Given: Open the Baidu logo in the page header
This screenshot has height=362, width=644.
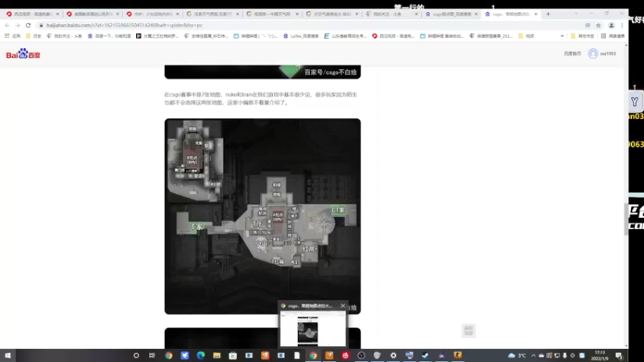Looking at the screenshot, I should pyautogui.click(x=23, y=54).
